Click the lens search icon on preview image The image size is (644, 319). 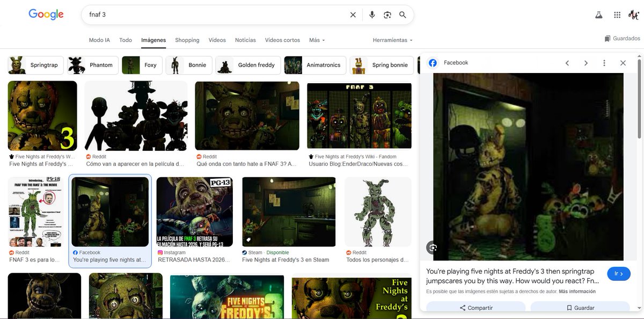[x=433, y=248]
